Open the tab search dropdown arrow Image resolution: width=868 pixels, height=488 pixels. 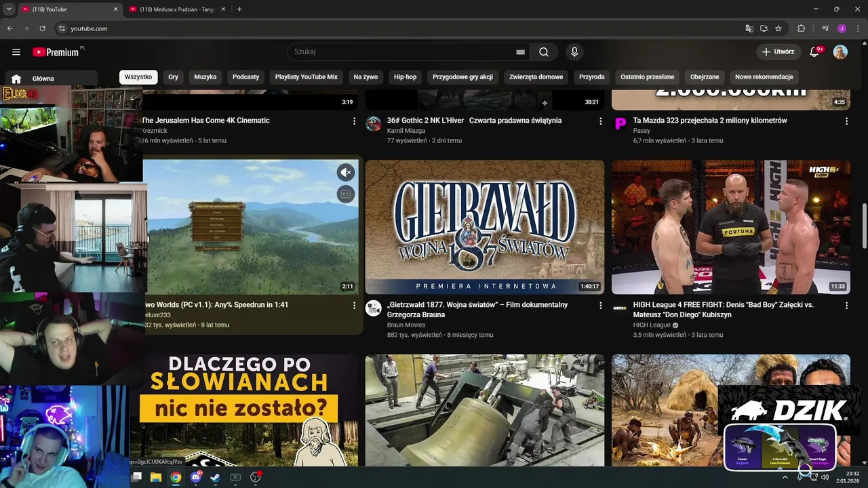click(9, 9)
